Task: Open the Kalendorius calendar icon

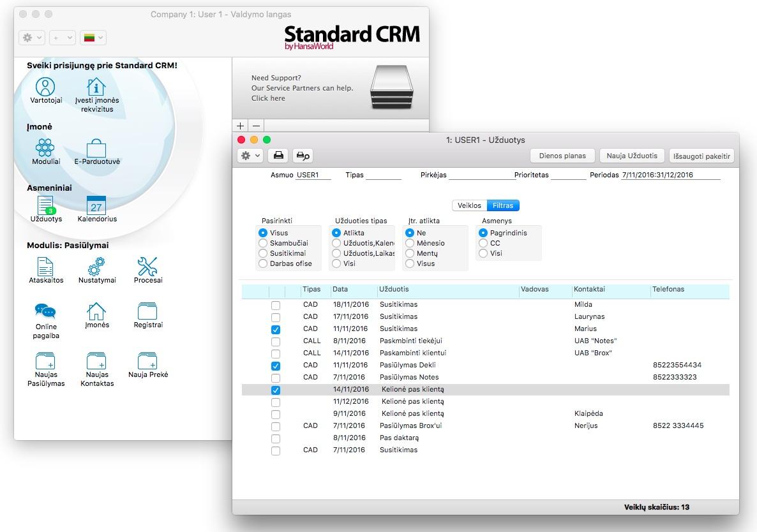Action: pyautogui.click(x=96, y=205)
